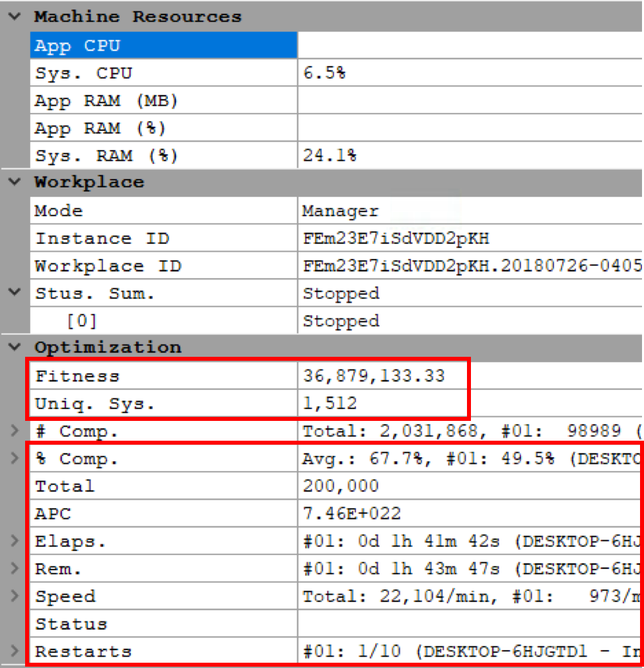Expand the Elaps. row
This screenshot has width=644, height=668.
[x=15, y=542]
